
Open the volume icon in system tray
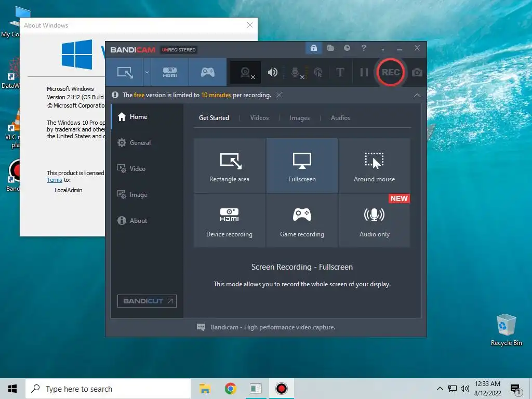coord(465,389)
